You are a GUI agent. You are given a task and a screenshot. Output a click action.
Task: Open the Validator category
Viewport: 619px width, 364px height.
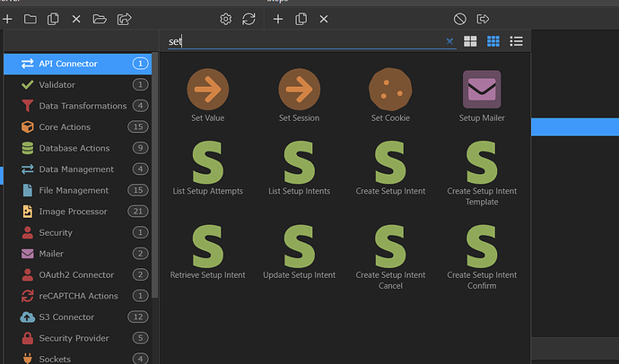(x=78, y=85)
